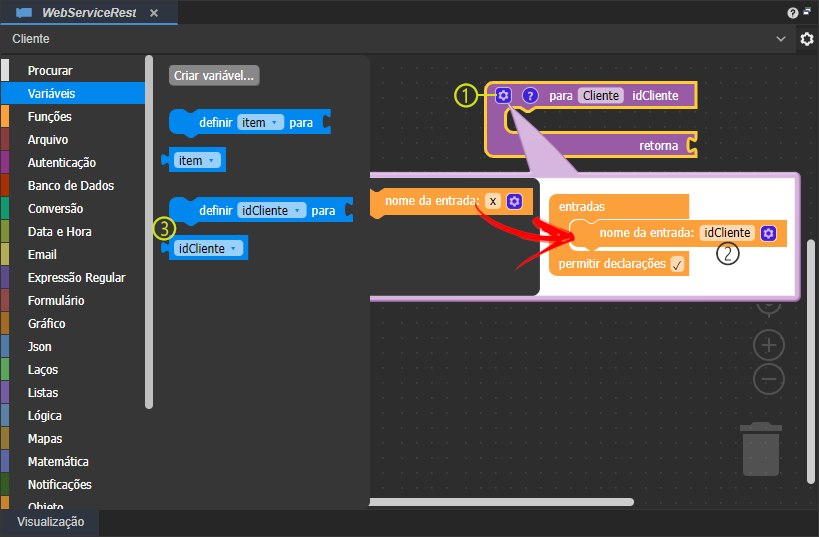
Task: Open the Listas category
Action: (x=73, y=392)
